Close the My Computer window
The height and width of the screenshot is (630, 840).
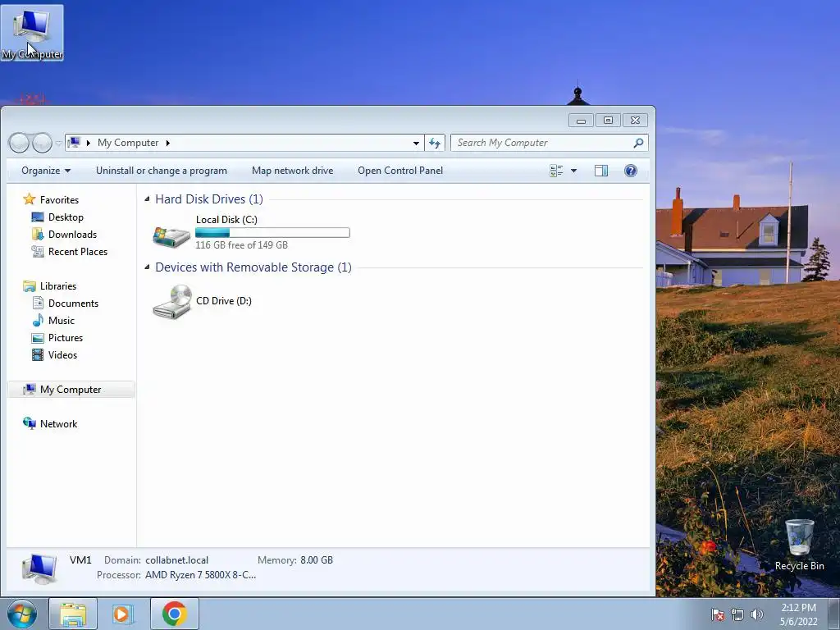636,121
